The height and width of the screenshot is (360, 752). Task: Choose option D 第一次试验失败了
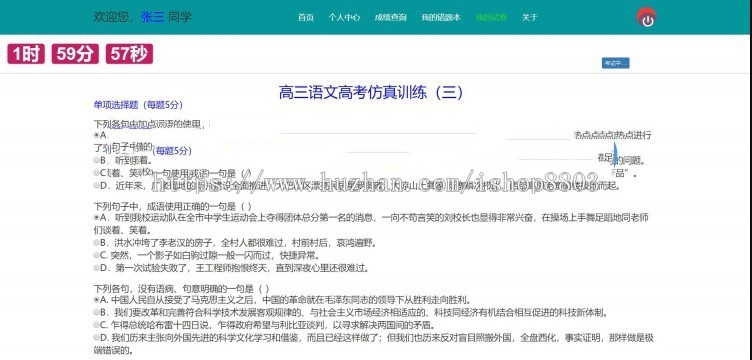tap(97, 267)
